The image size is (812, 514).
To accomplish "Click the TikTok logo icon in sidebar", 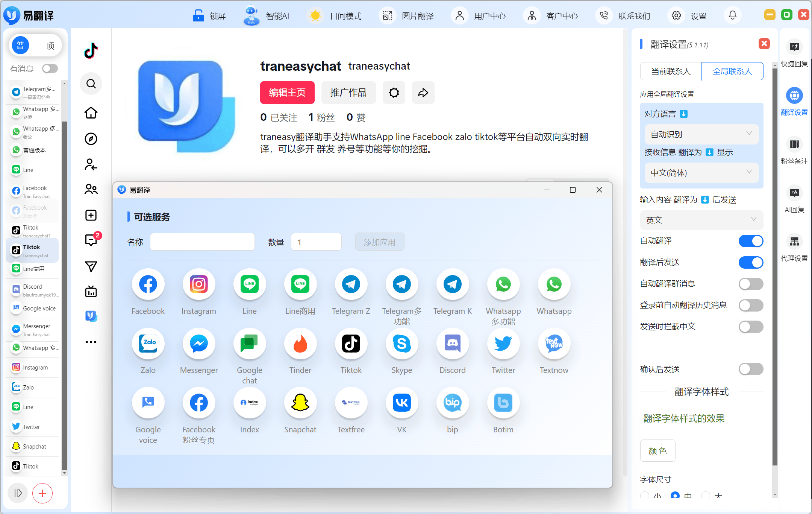I will click(x=91, y=50).
